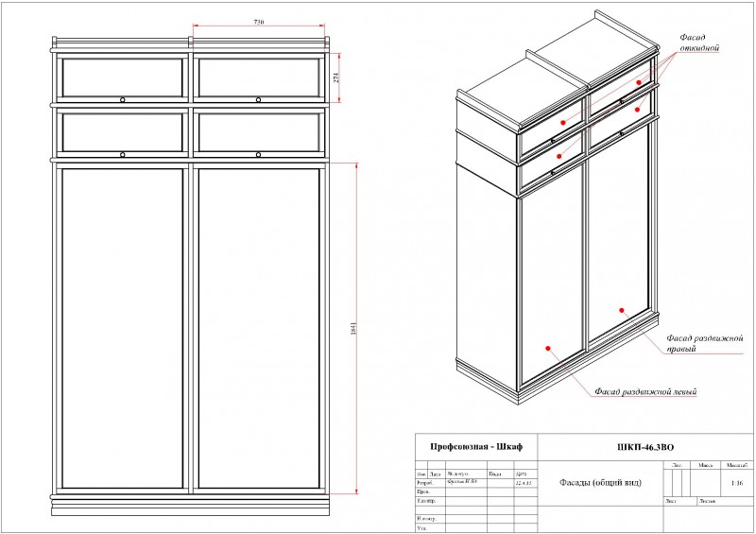Select the 'Фасад раздвижной правый' callout label
This screenshot has height=534, width=756.
click(x=704, y=343)
